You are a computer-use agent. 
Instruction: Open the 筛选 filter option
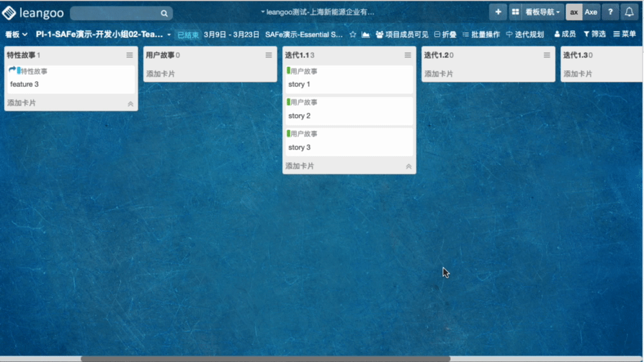click(594, 35)
